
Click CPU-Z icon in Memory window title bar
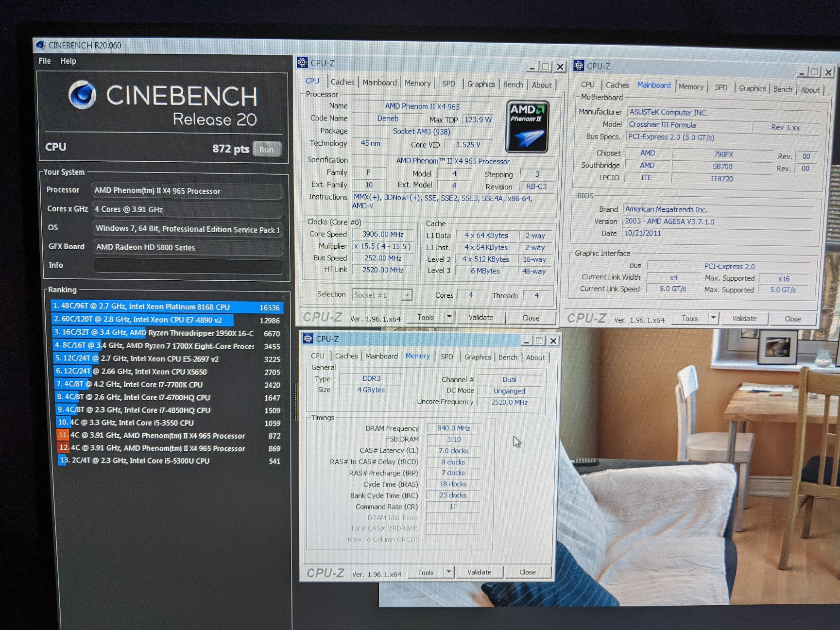(x=308, y=339)
